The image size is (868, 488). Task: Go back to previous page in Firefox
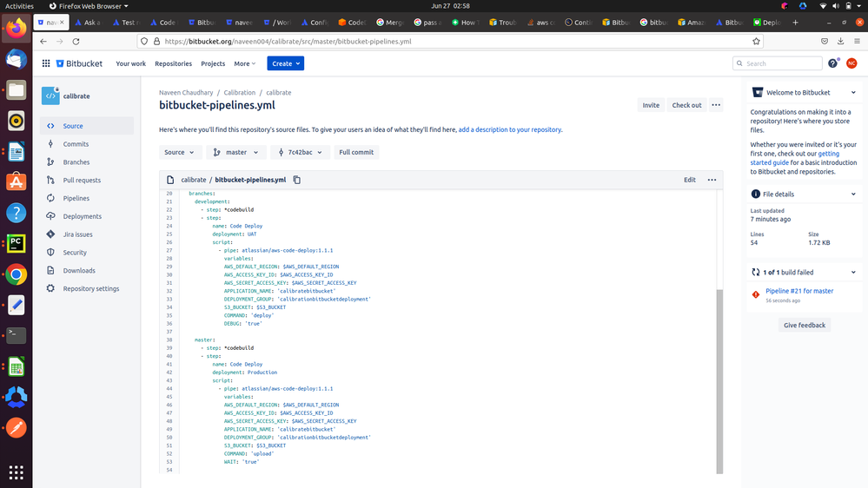(43, 42)
